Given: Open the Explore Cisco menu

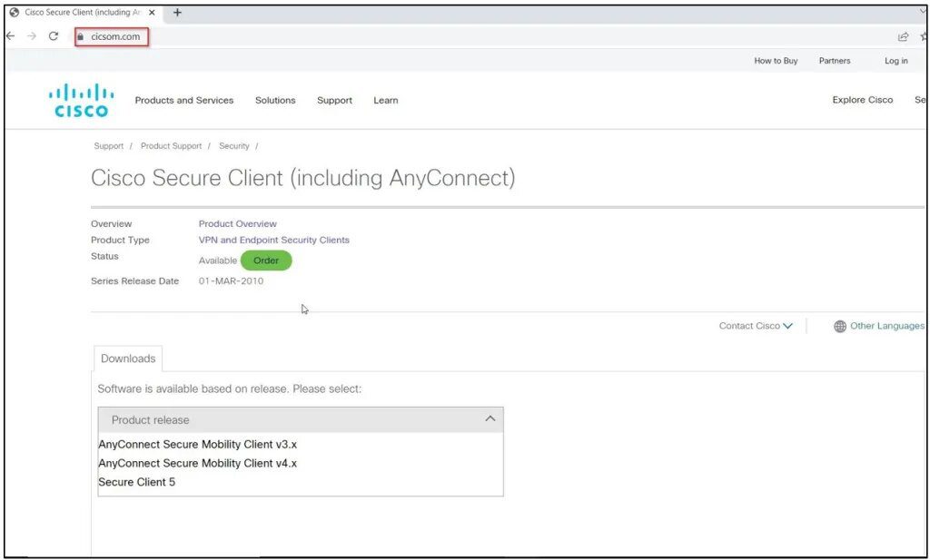Looking at the screenshot, I should (x=863, y=100).
